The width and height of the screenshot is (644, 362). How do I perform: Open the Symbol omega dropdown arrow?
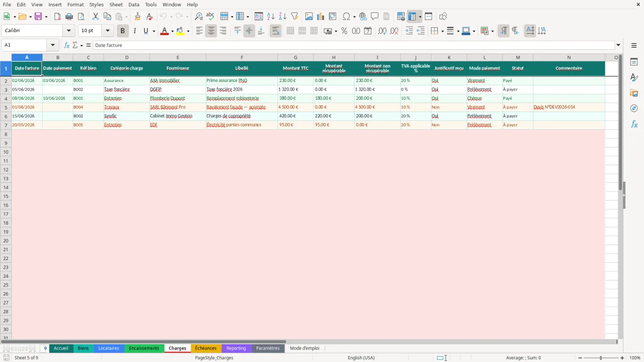354,17
